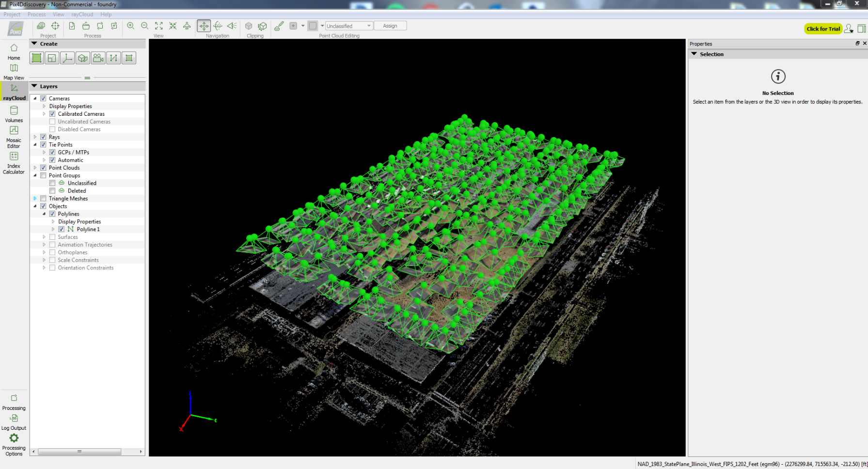The image size is (868, 469).
Task: Show Log Output panel
Action: [14, 422]
